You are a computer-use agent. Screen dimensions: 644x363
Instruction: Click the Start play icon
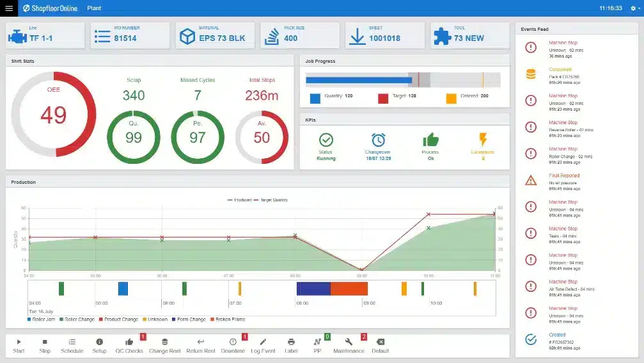19,342
